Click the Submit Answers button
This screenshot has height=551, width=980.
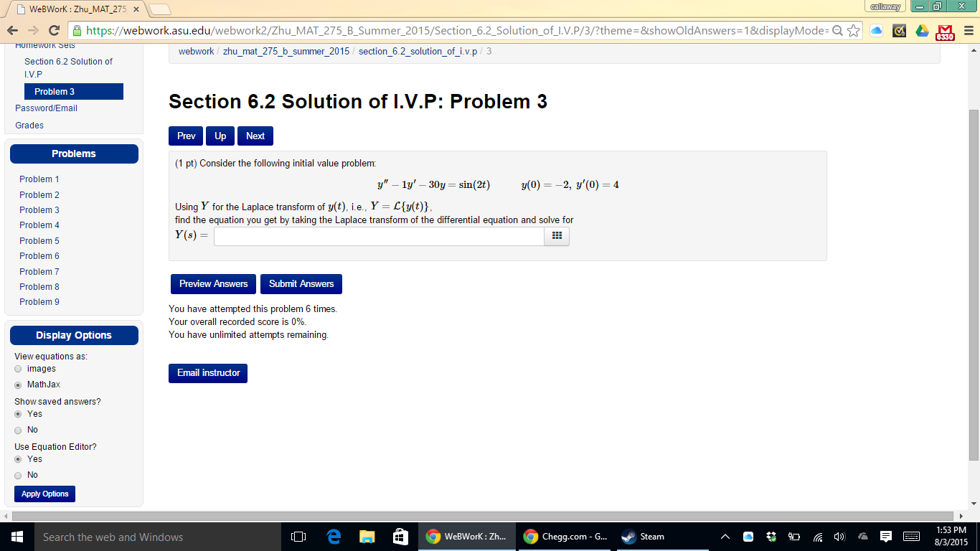point(301,283)
